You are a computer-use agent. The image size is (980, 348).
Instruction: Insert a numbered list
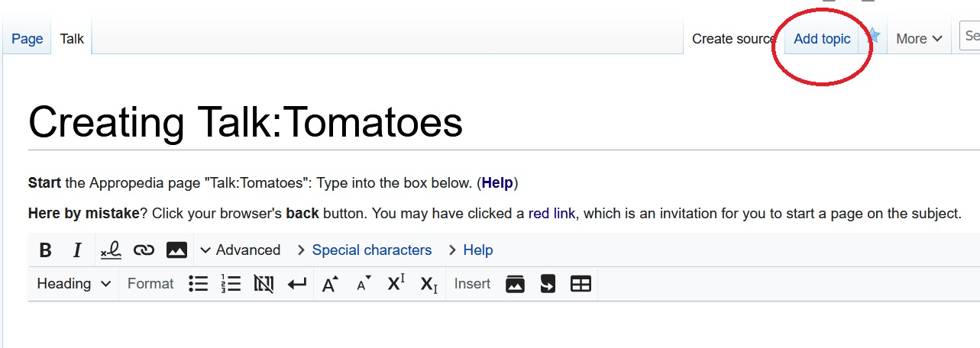click(231, 284)
